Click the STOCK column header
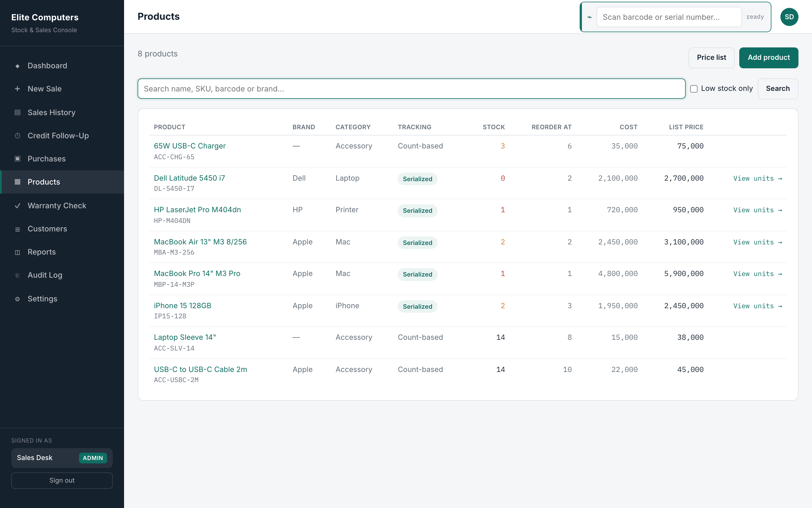This screenshot has width=812, height=508. (494, 127)
